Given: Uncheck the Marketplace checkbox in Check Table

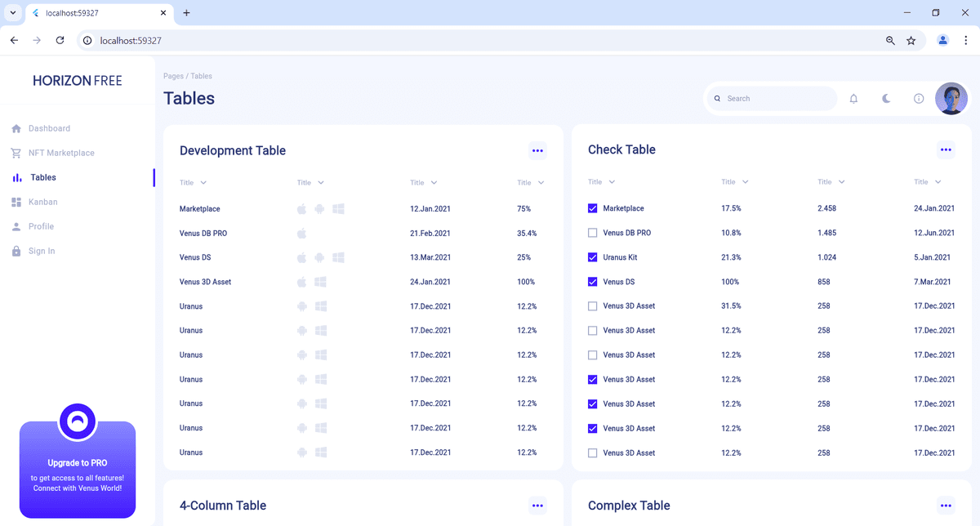Looking at the screenshot, I should tap(593, 208).
